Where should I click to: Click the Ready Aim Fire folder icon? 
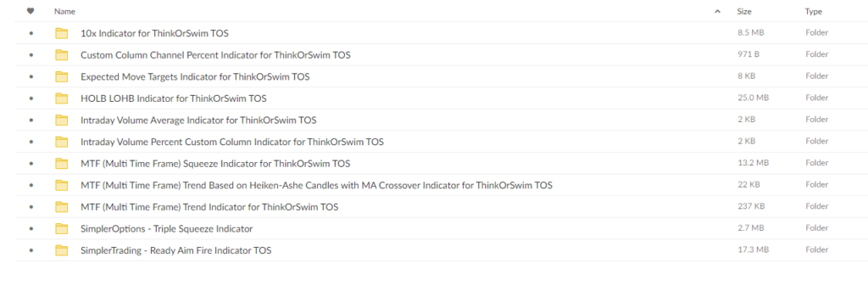61,250
